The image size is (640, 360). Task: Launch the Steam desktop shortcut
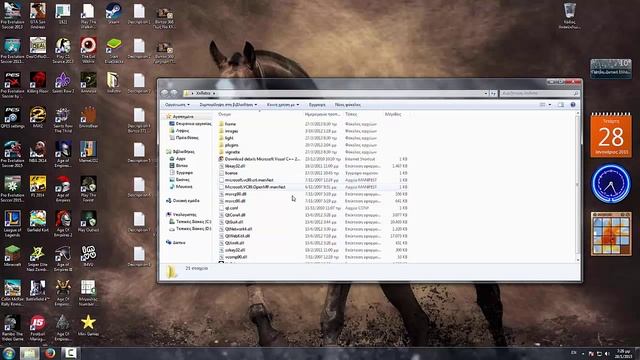pos(113,13)
